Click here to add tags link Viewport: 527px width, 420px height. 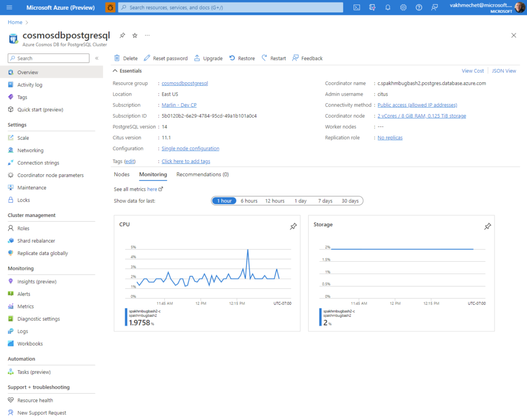186,161
